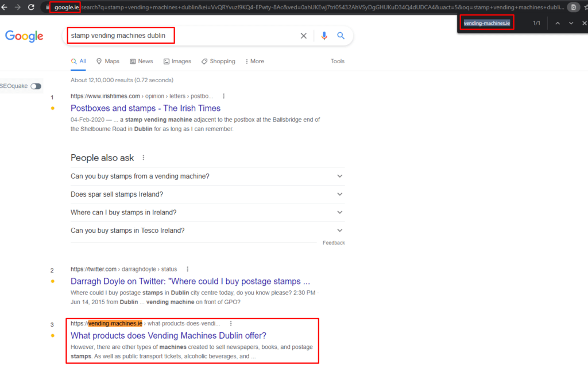Reload the page with the refresh icon
The height and width of the screenshot is (368, 588).
point(31,7)
